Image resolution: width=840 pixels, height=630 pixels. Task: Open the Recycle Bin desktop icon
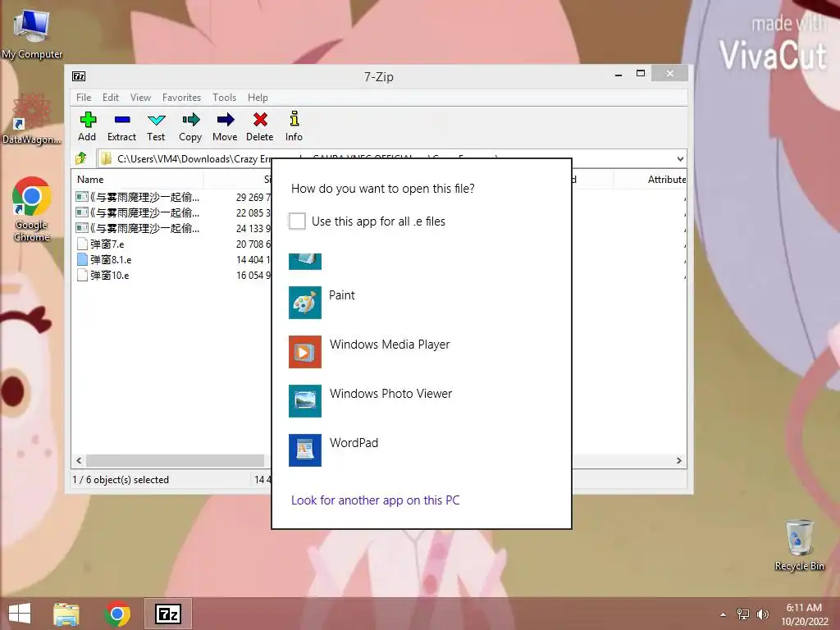coord(799,545)
